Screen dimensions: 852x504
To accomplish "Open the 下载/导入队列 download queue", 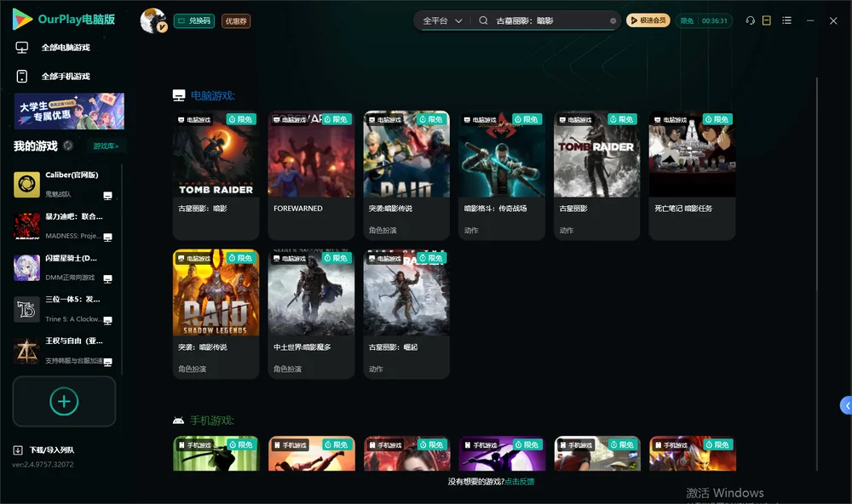I will [x=44, y=450].
